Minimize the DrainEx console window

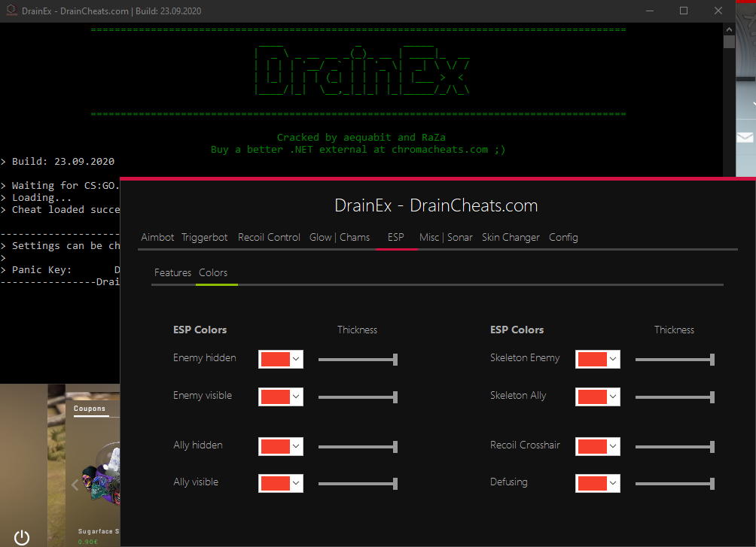[x=650, y=11]
